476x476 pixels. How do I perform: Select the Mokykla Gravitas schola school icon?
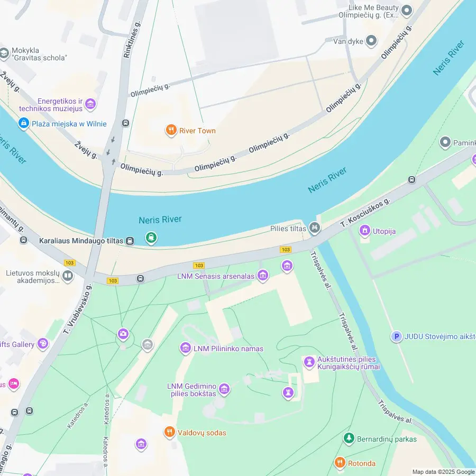tap(4, 54)
